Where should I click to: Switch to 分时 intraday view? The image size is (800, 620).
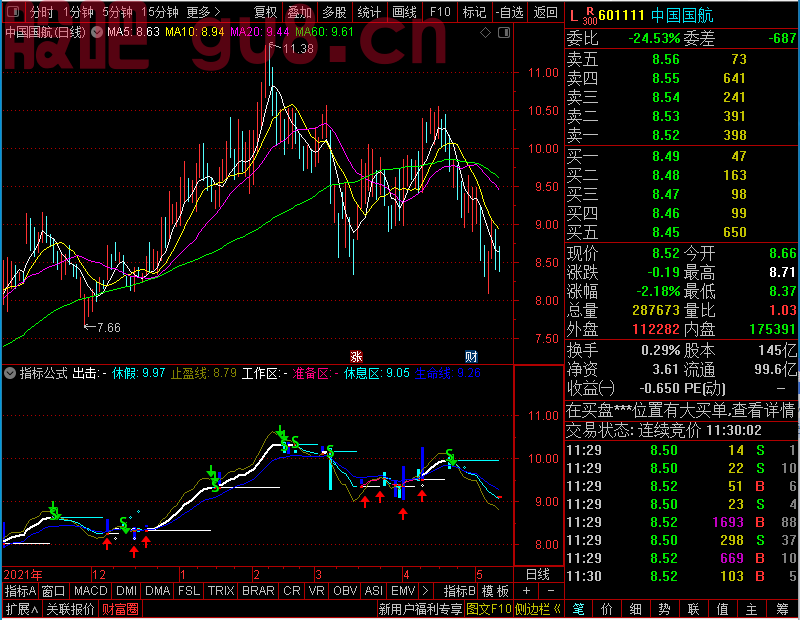(x=42, y=12)
